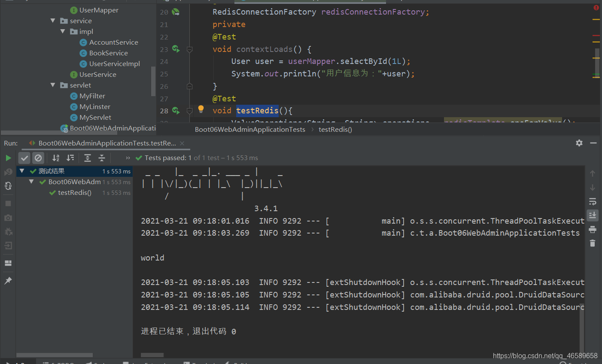Click project tree vertical scrollbar
The image size is (602, 364).
[x=153, y=81]
